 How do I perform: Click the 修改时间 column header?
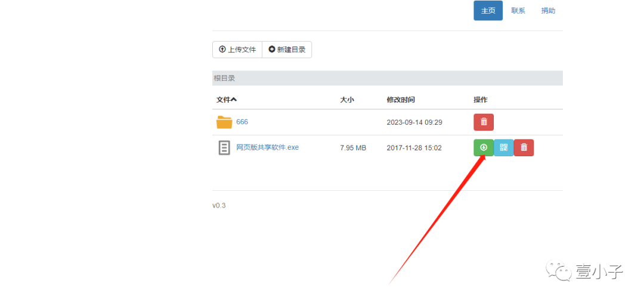(401, 100)
